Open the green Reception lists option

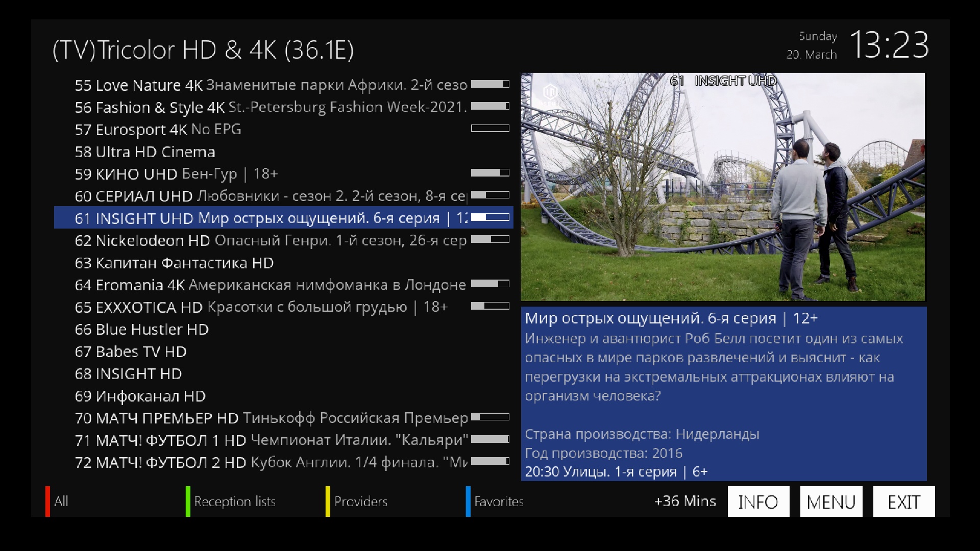[x=231, y=502]
